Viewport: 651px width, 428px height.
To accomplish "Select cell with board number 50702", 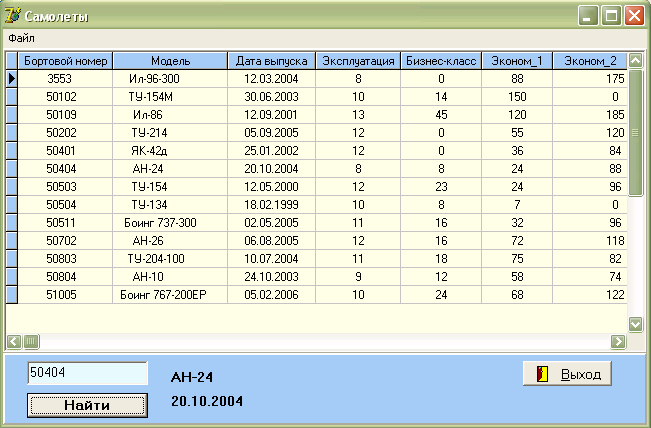I will point(65,241).
